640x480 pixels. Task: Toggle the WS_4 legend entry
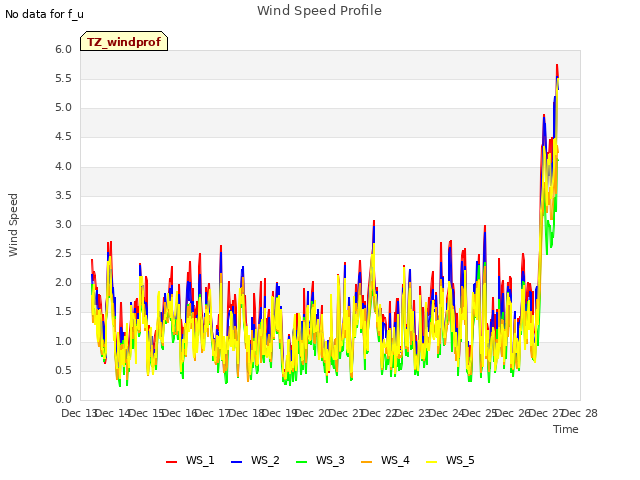pos(385,461)
